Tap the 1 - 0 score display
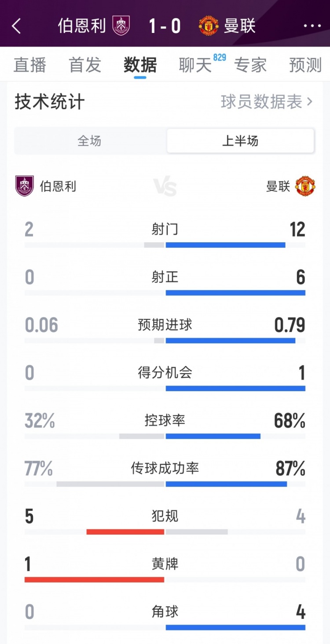330x644 pixels. [165, 26]
